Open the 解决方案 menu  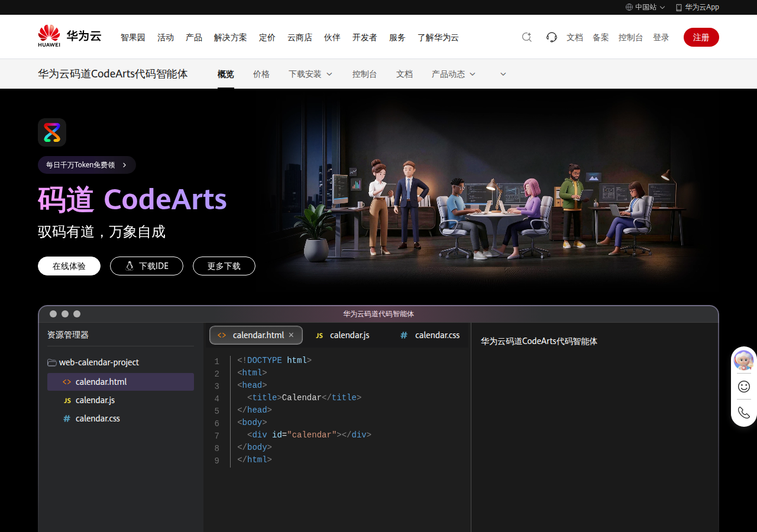231,37
